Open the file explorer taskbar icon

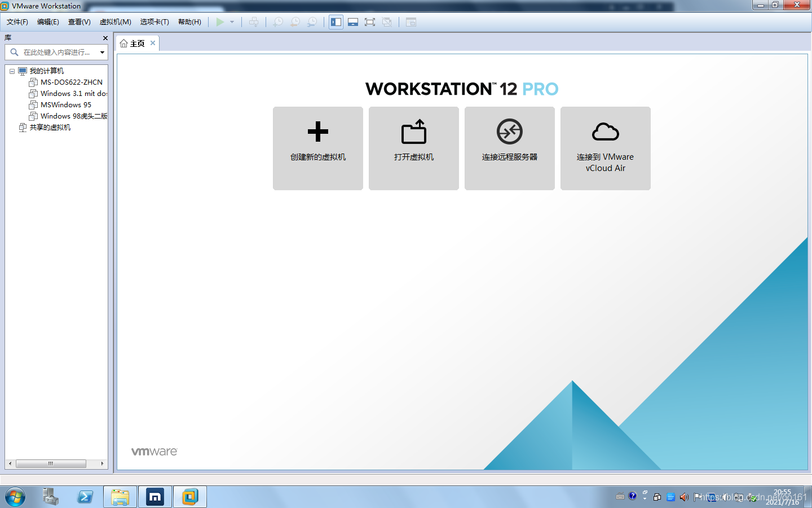pos(120,497)
